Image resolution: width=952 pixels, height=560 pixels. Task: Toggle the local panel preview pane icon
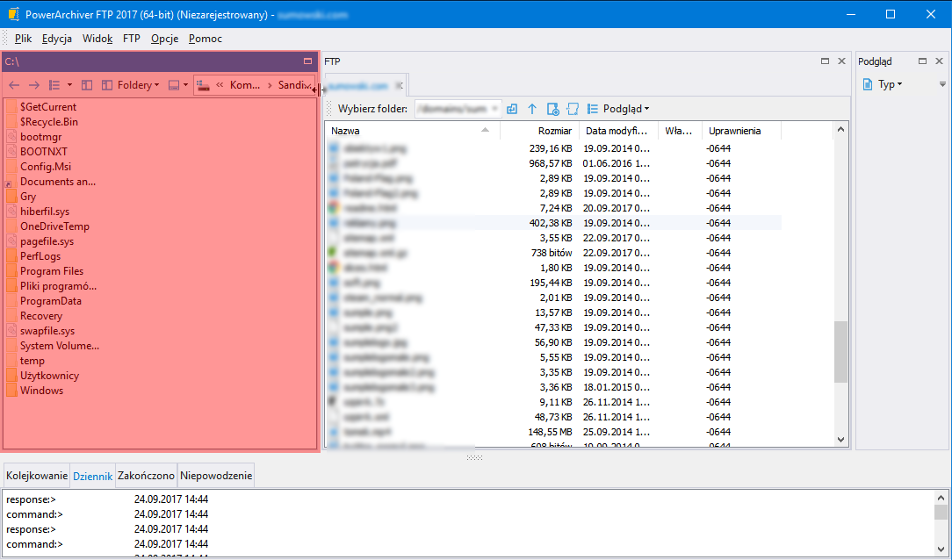87,85
